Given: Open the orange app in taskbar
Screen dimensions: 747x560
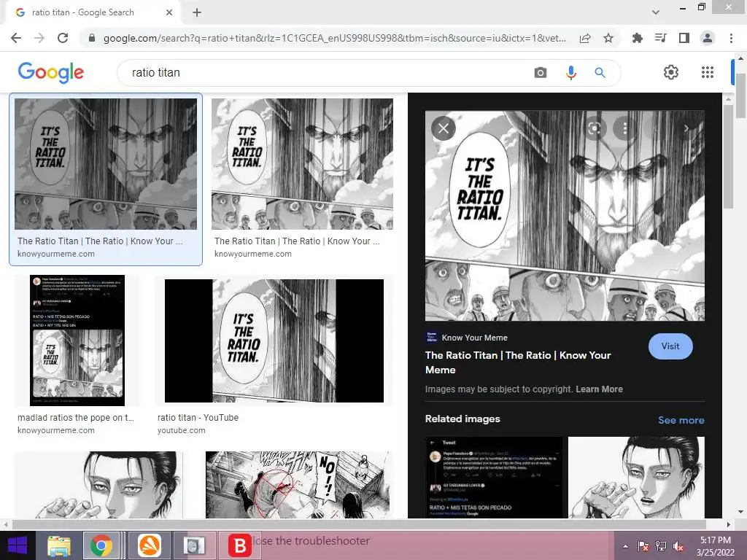Looking at the screenshot, I should coord(150,545).
